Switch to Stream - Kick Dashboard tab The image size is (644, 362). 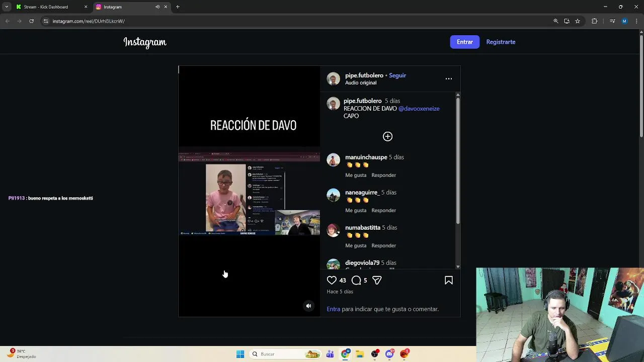pos(52,7)
